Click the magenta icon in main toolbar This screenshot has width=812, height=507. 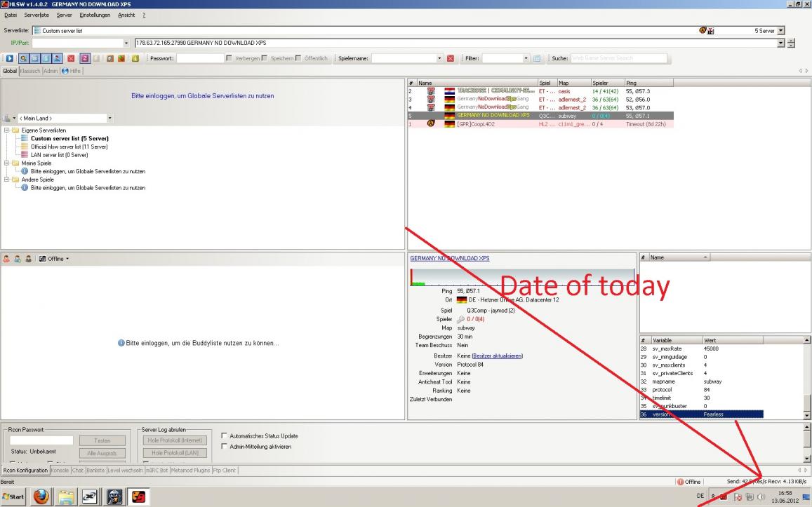[x=84, y=59]
